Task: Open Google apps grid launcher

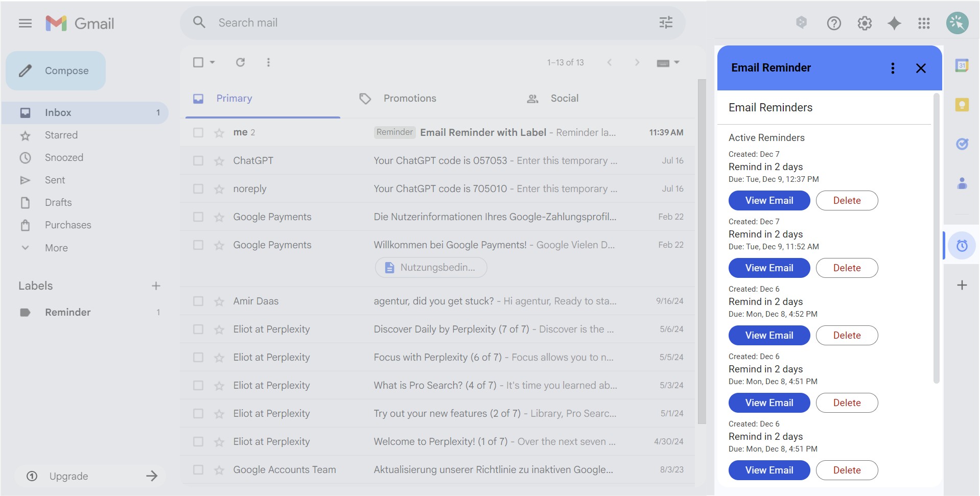Action: (924, 23)
